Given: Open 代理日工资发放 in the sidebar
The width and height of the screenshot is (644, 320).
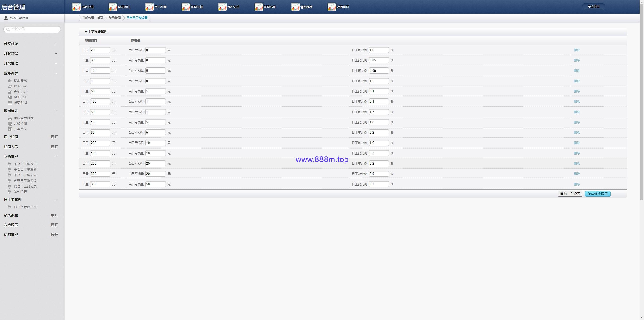Looking at the screenshot, I should point(25,181).
